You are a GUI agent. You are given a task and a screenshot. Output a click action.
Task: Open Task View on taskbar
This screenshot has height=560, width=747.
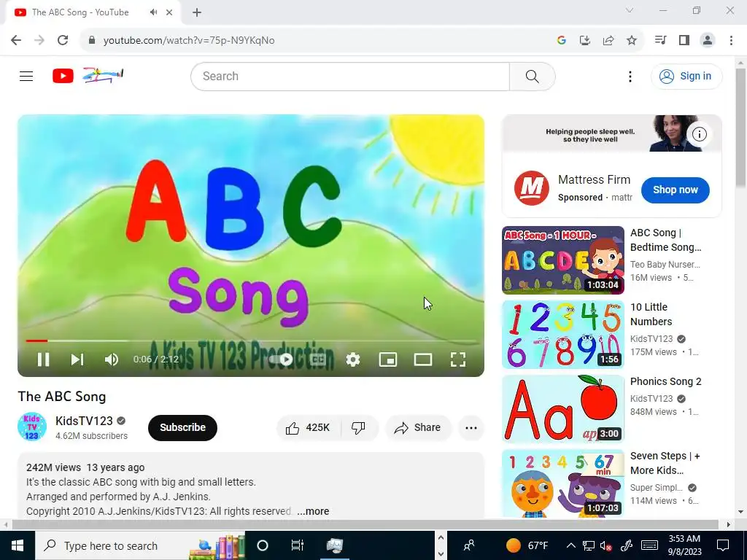click(298, 545)
